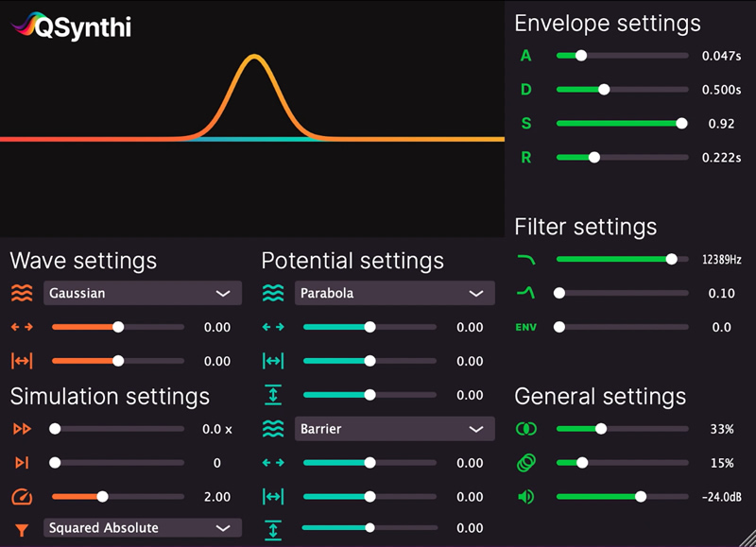The width and height of the screenshot is (756, 547).
Task: Click the envelope Attack slider handle
Action: [581, 56]
